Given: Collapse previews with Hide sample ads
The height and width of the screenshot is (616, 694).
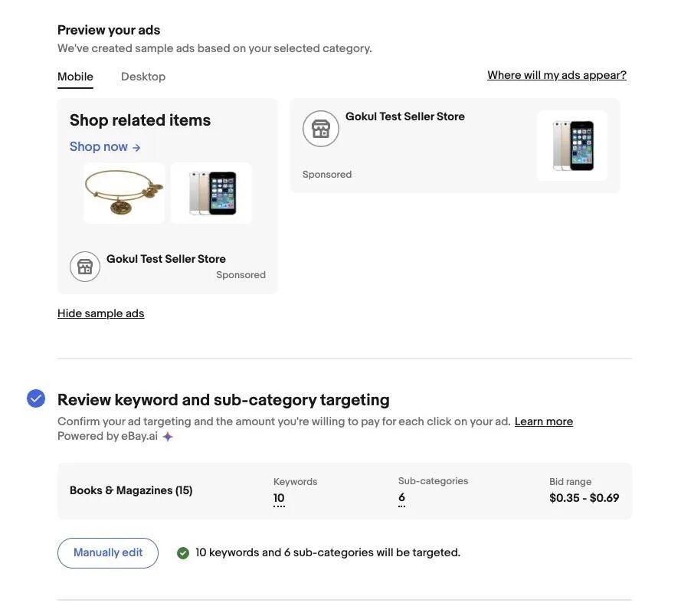Looking at the screenshot, I should pyautogui.click(x=101, y=313).
